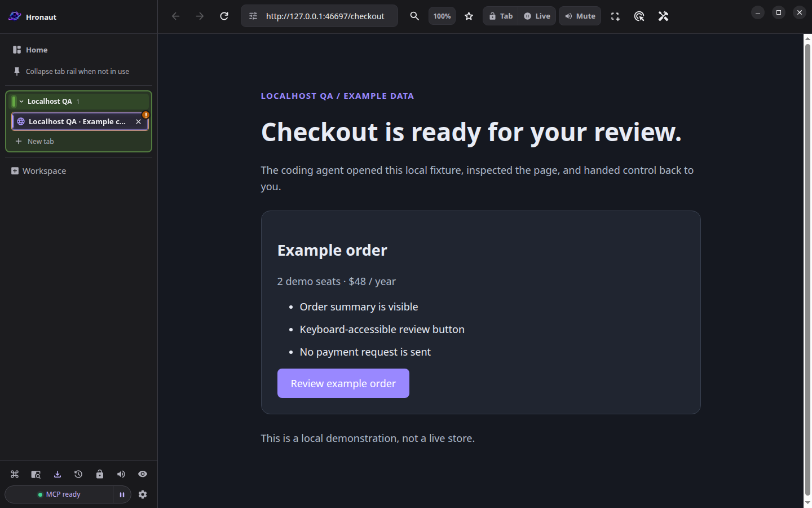Open settings gear icon
812x508 pixels.
coord(143,494)
